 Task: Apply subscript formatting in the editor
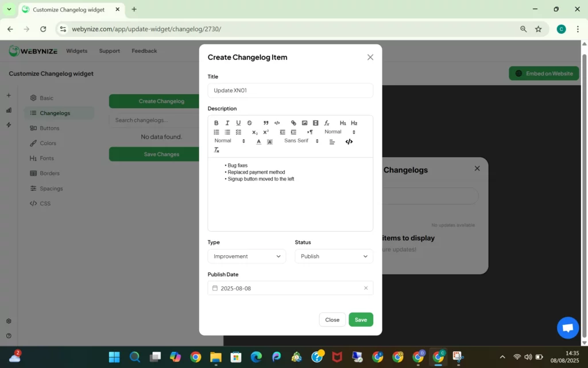pyautogui.click(x=254, y=132)
